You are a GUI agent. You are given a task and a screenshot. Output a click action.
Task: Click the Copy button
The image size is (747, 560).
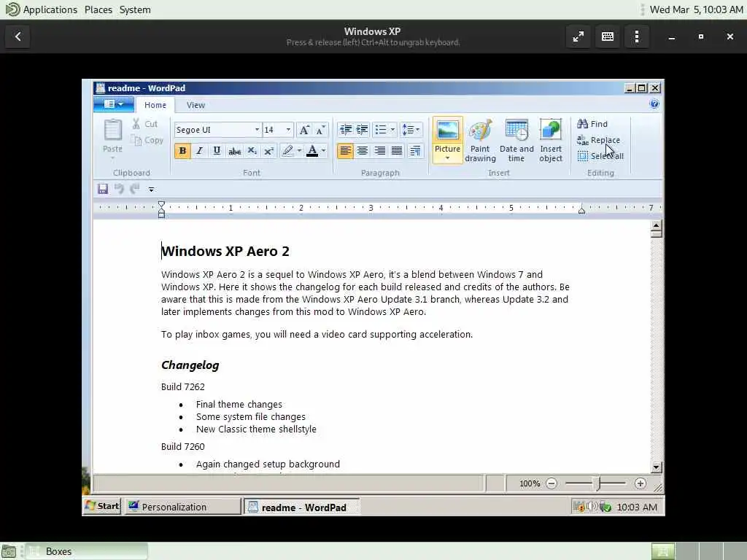pos(147,140)
